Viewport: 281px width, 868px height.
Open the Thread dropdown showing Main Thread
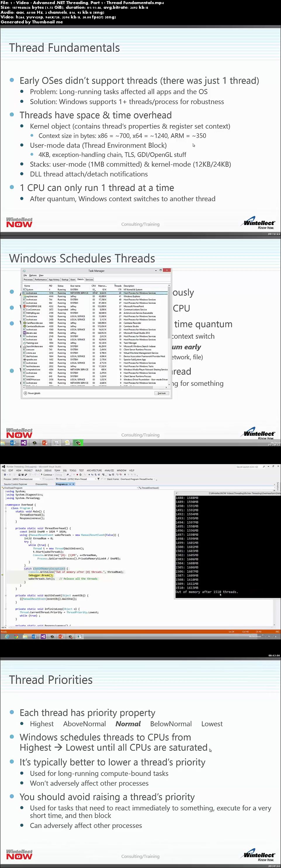pyautogui.click(x=82, y=479)
